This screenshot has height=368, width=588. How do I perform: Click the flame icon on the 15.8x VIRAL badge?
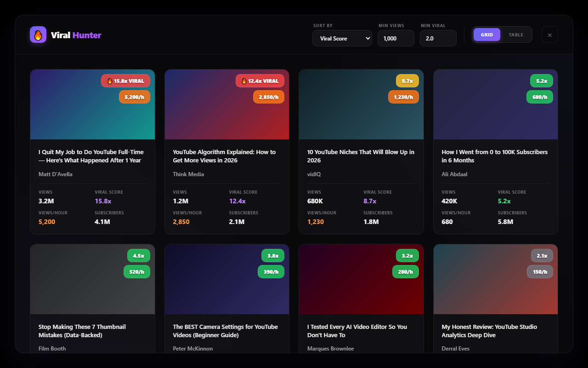(109, 80)
